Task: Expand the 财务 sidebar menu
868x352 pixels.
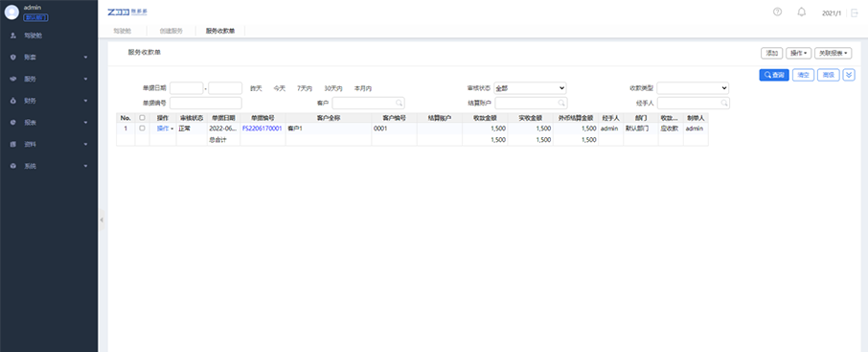Action: click(49, 101)
